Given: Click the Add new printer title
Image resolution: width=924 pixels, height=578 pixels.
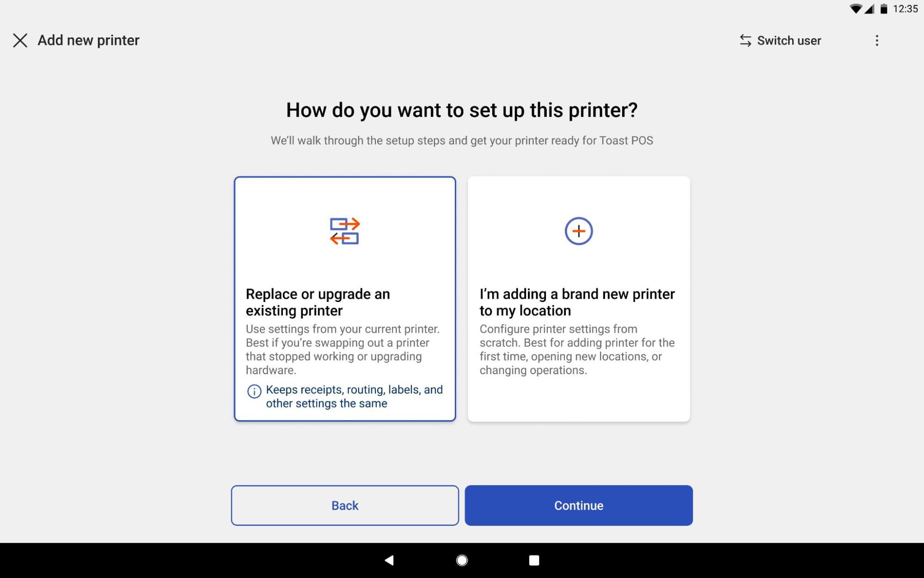Looking at the screenshot, I should pos(88,40).
